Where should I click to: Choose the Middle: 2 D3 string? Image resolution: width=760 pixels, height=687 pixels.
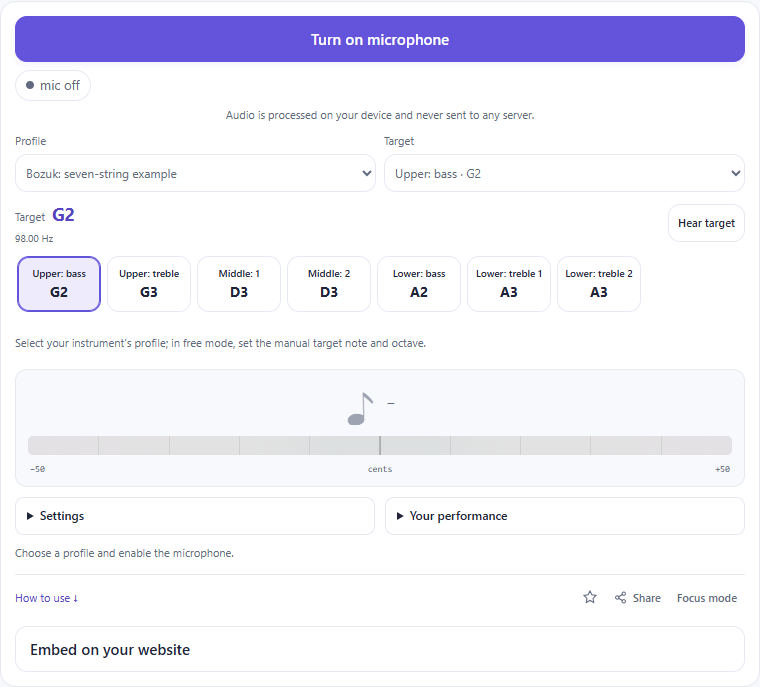(329, 284)
